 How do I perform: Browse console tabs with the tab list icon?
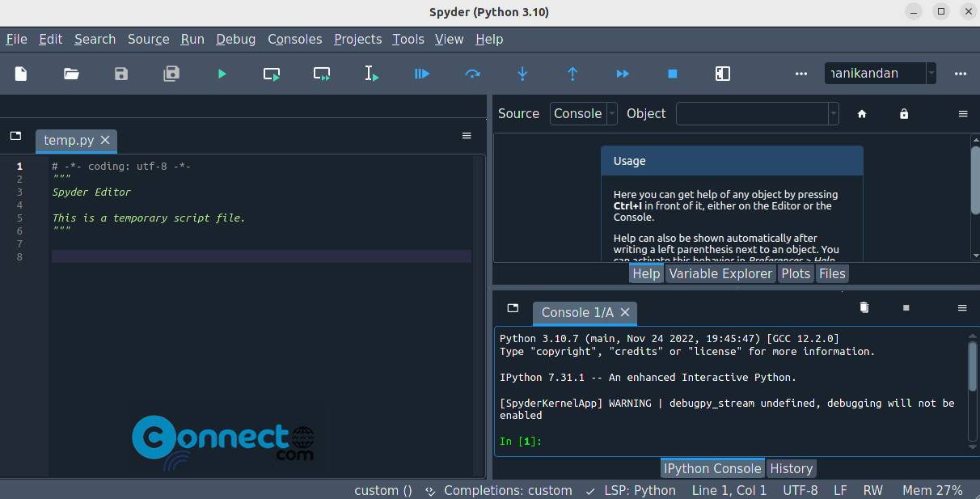point(513,308)
